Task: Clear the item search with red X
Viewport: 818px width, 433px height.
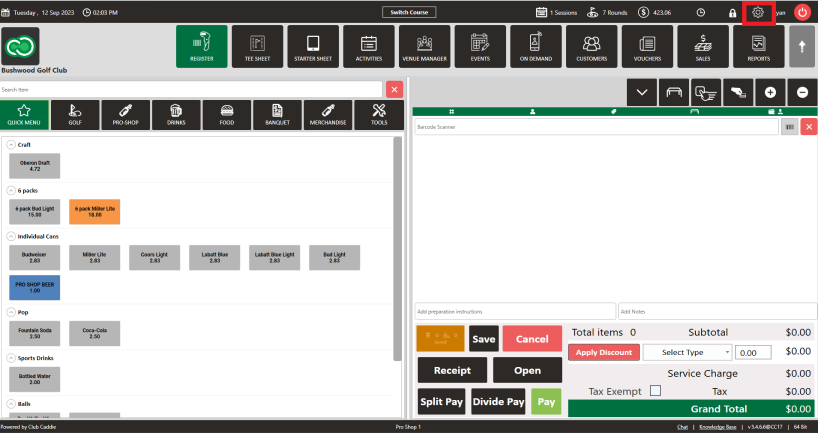Action: tap(394, 90)
